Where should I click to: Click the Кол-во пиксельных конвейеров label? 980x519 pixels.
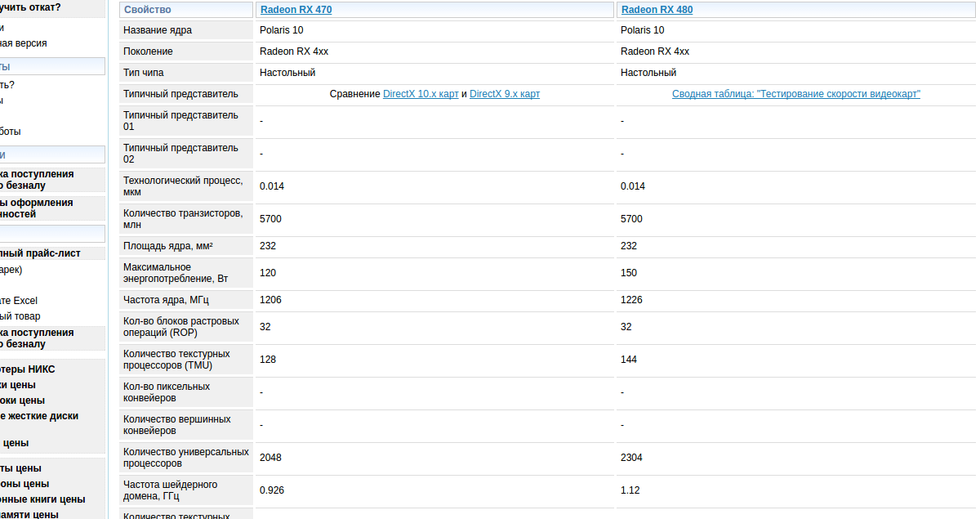tap(167, 392)
